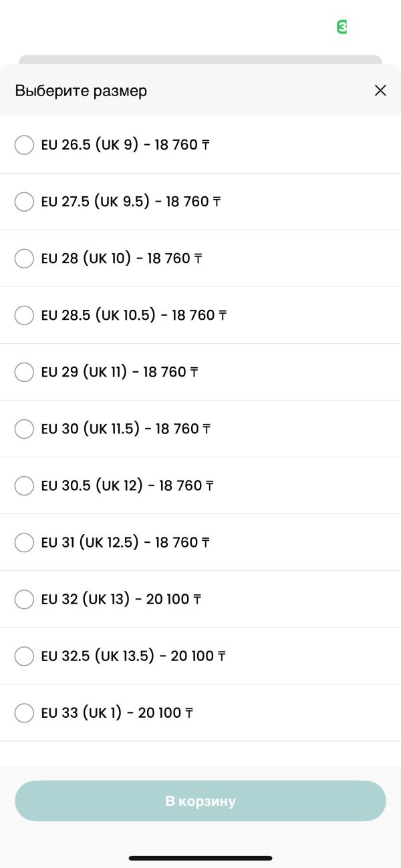Close the size selection sheet
This screenshot has width=401, height=868.
[x=380, y=90]
